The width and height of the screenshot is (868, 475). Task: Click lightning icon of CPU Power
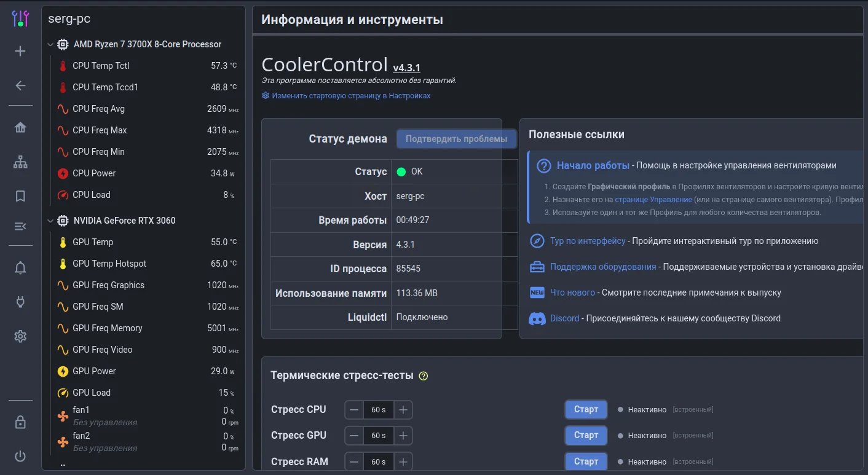pos(63,173)
